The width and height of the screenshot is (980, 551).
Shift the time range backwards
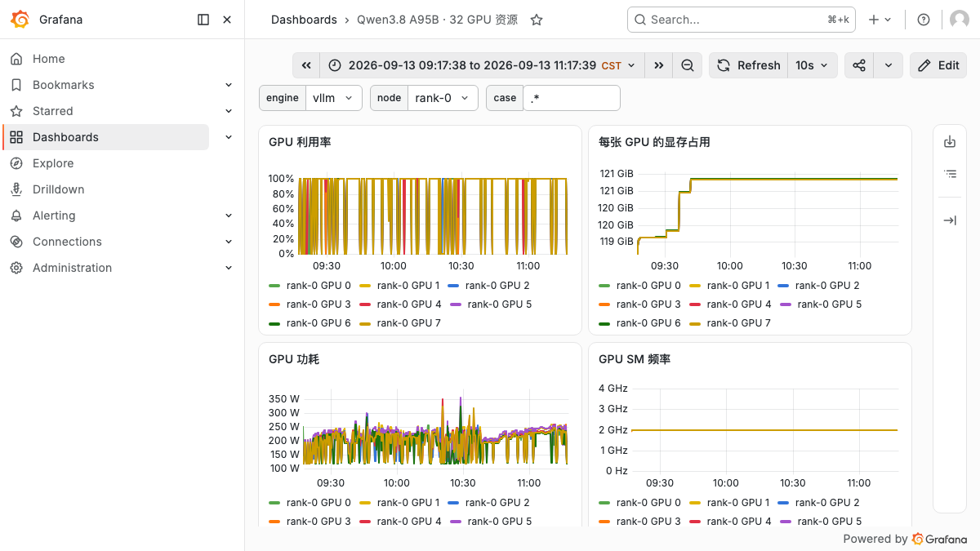point(306,65)
